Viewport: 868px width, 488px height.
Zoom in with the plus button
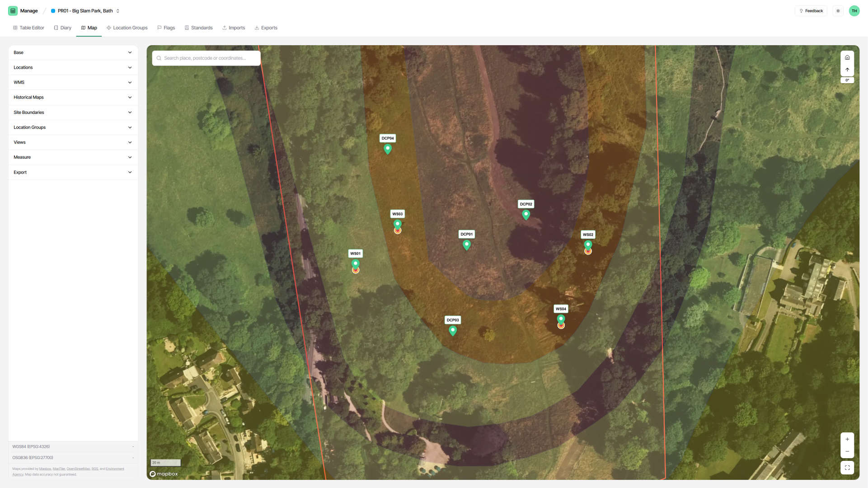[847, 439]
